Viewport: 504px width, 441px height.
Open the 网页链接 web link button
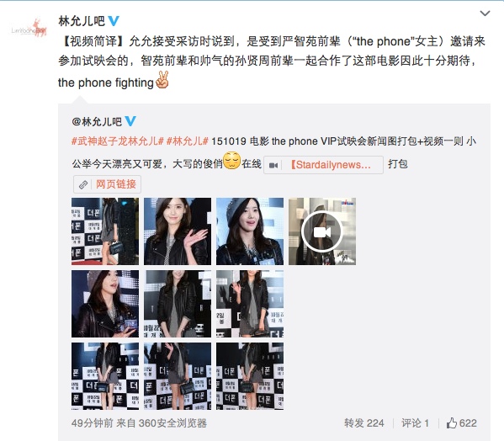tap(107, 184)
